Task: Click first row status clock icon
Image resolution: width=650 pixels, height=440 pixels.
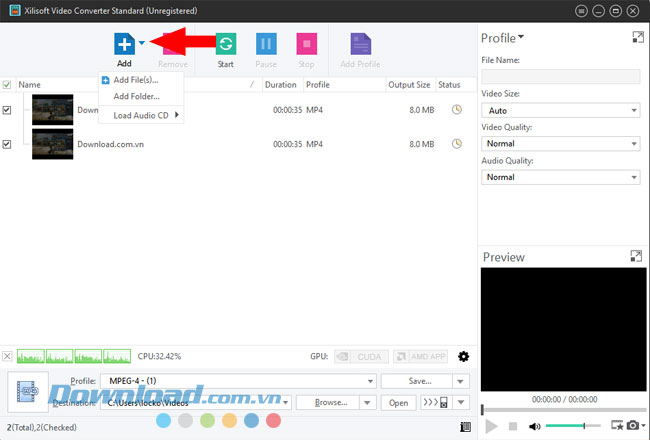Action: pyautogui.click(x=457, y=109)
